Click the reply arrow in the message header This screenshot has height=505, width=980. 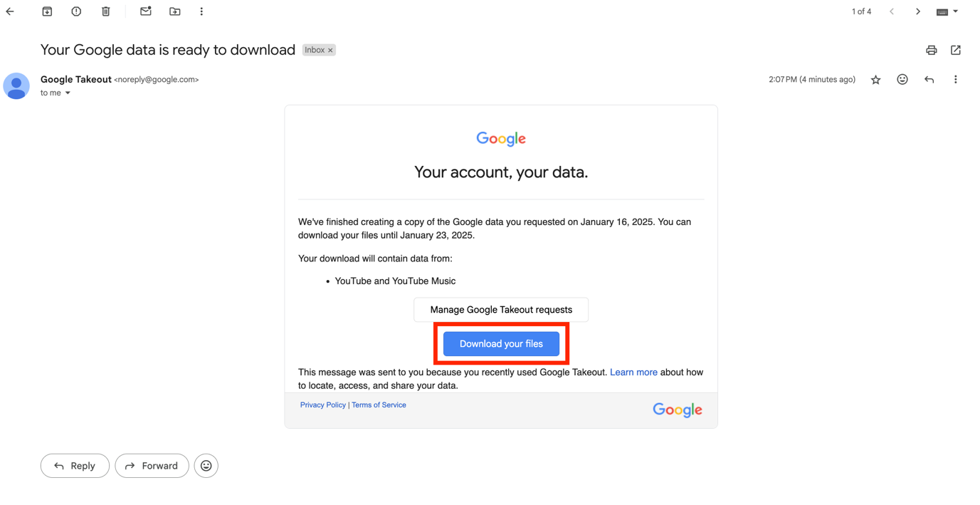tap(929, 80)
